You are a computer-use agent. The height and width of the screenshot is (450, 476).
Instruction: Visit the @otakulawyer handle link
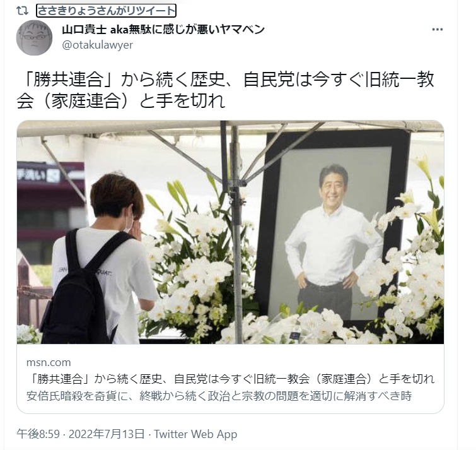coord(98,45)
